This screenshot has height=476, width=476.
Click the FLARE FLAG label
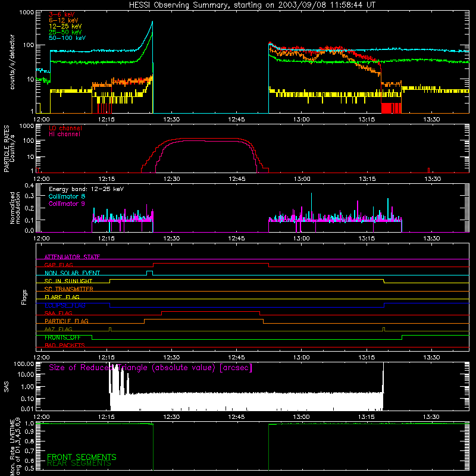coord(62,297)
